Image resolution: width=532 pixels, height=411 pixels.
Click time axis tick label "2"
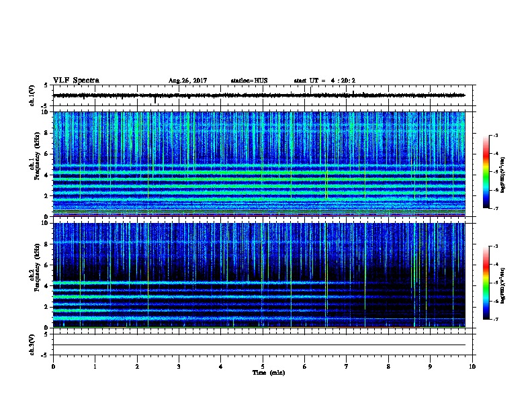pyautogui.click(x=137, y=367)
